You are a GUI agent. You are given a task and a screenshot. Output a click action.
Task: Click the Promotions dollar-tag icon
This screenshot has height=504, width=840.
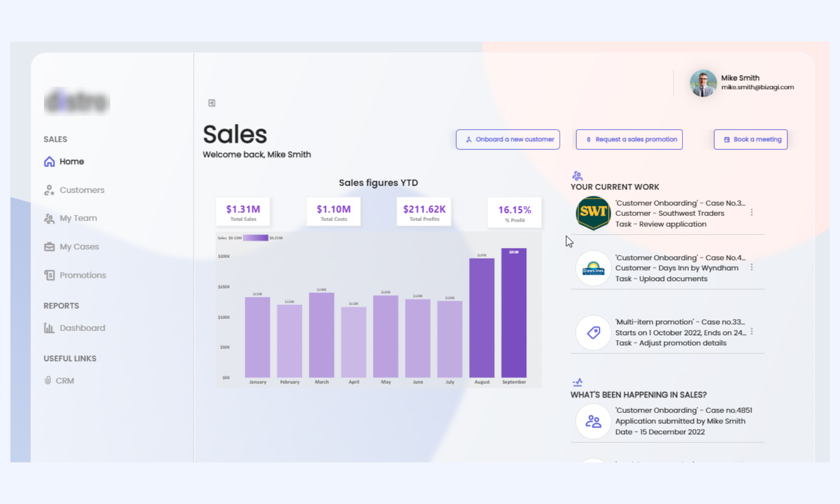pos(50,275)
